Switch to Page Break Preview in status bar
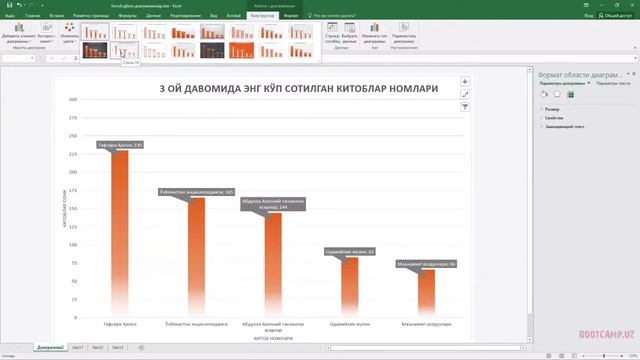 tap(574, 356)
